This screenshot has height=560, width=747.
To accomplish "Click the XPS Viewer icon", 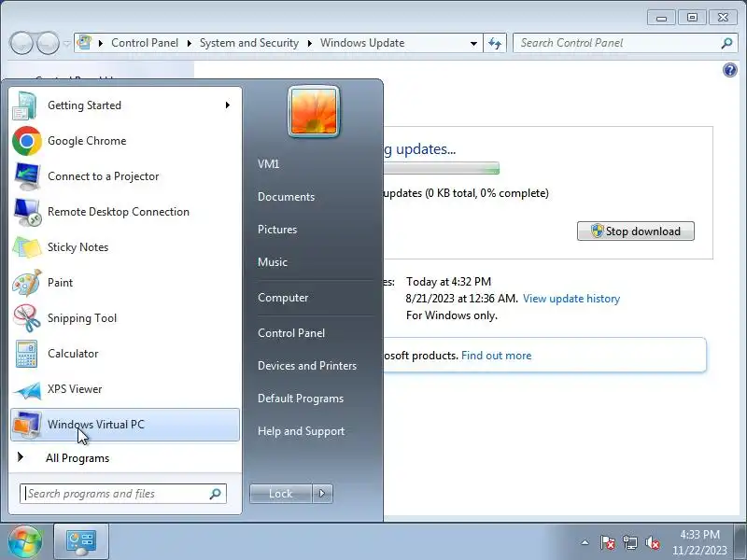I will 27,390.
